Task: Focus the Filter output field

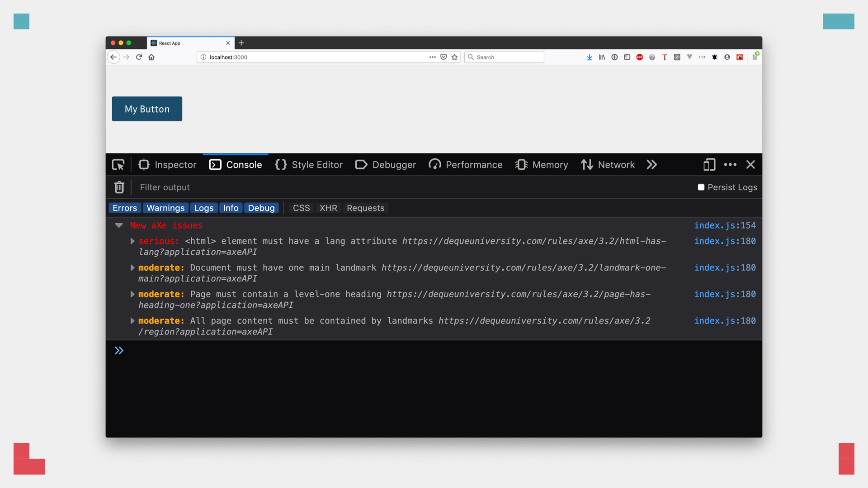Action: (414, 187)
